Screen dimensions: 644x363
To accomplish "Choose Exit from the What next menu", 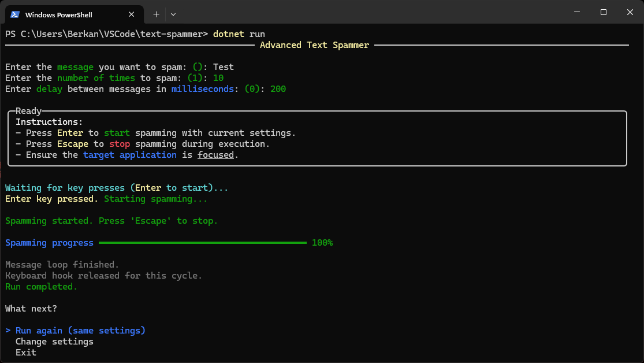I will (x=25, y=352).
